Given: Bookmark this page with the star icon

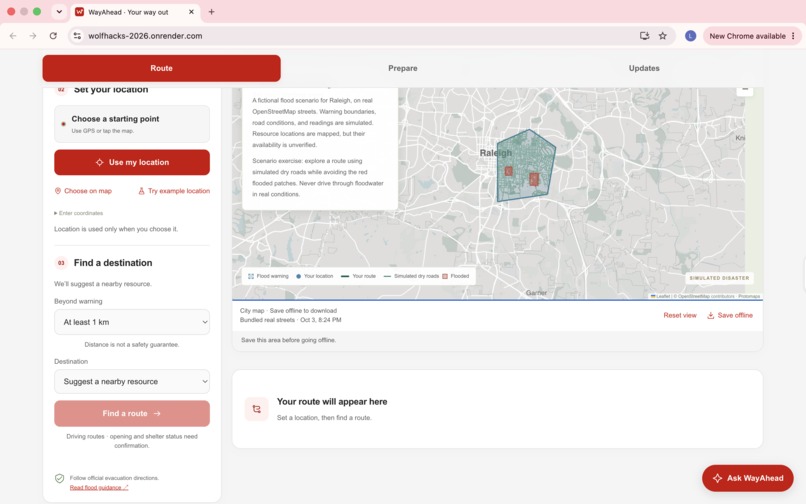Looking at the screenshot, I should point(663,36).
